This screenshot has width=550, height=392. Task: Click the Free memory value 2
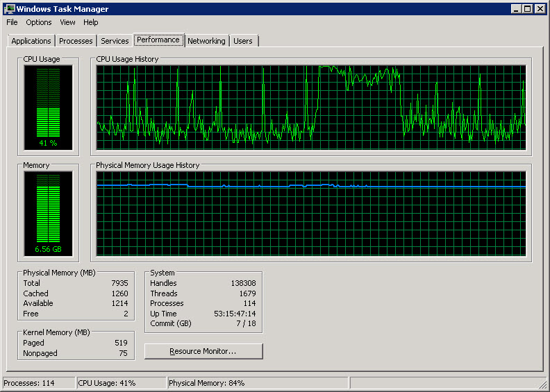[126, 314]
